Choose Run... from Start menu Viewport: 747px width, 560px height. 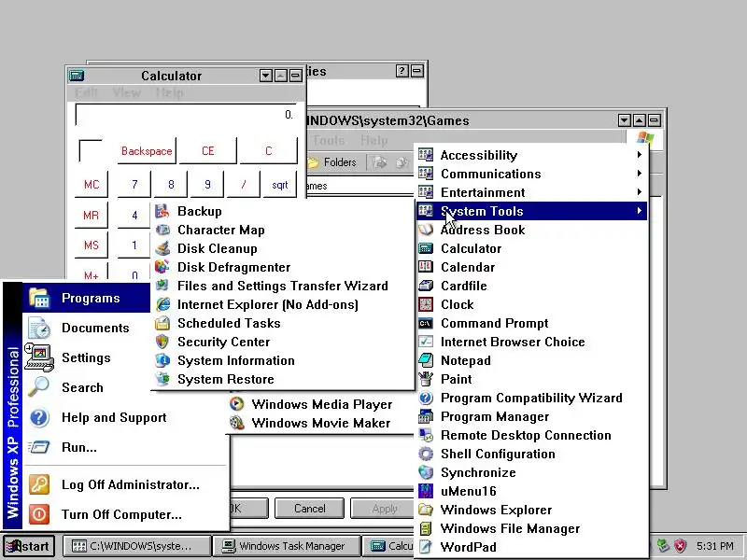click(x=126, y=448)
